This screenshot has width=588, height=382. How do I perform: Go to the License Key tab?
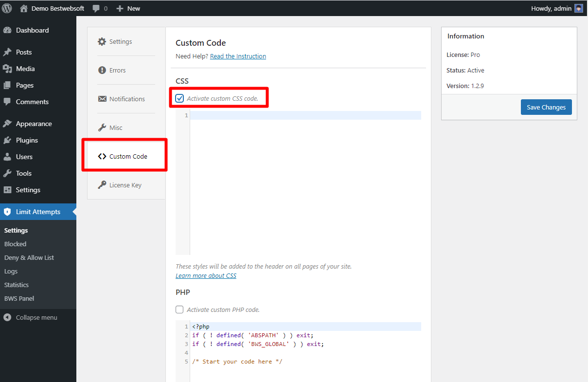[126, 185]
